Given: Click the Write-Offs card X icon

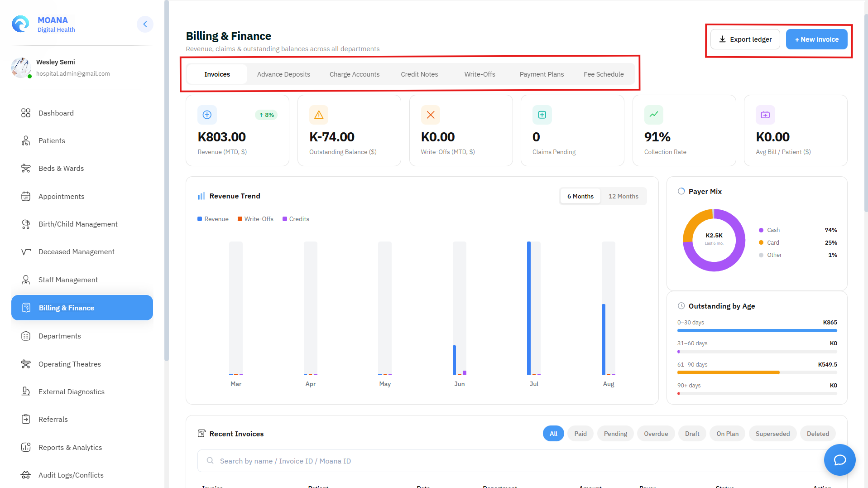Looking at the screenshot, I should tap(431, 115).
